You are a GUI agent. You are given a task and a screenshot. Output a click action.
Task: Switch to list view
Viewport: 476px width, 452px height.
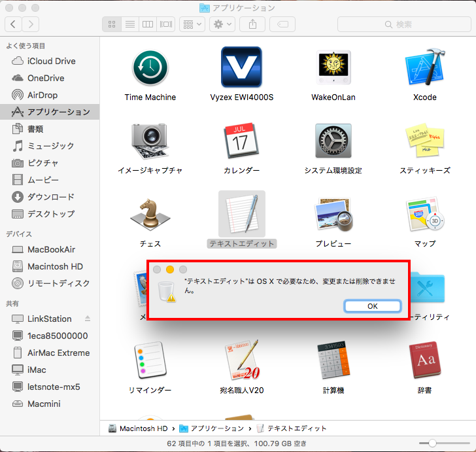[130, 24]
